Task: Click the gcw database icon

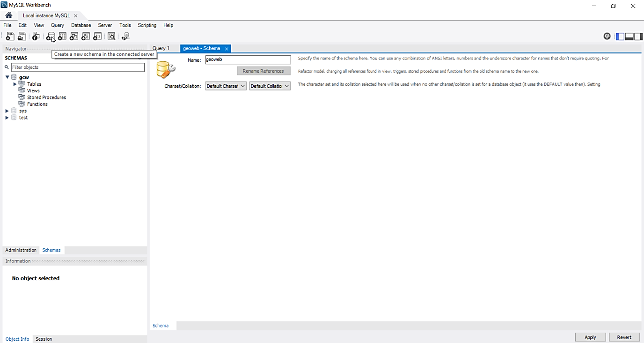Action: tap(14, 77)
